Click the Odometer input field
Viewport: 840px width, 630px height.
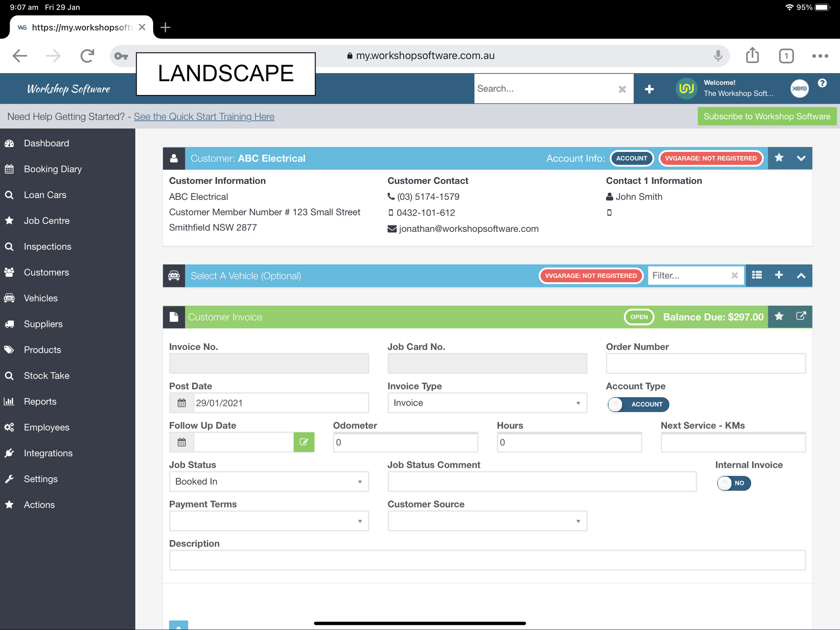[x=406, y=442]
